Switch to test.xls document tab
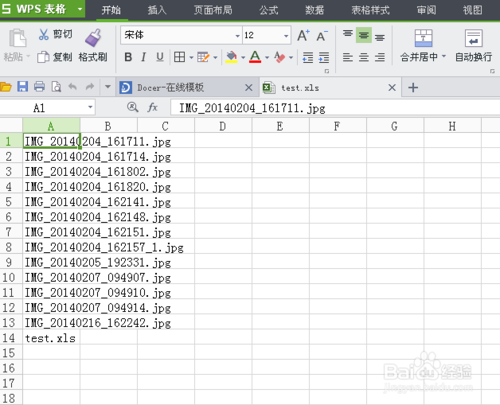 pyautogui.click(x=330, y=88)
